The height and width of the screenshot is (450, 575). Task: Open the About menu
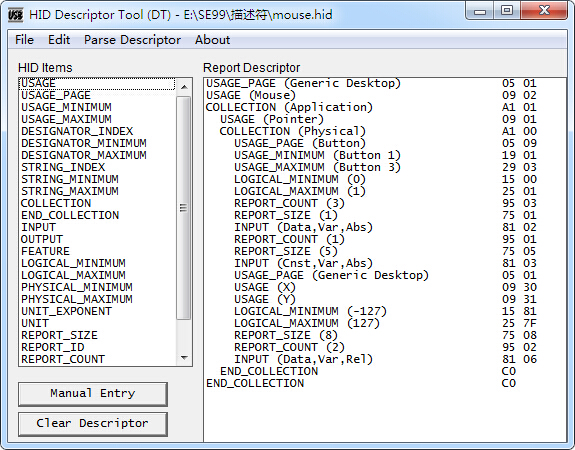click(213, 40)
